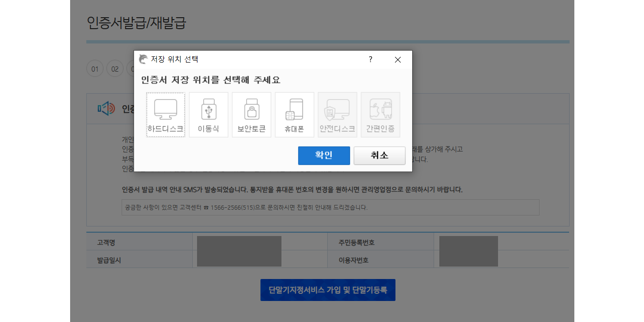Select the 이동식 removable drive storage icon
Image resolution: width=644 pixels, height=322 pixels.
(x=208, y=114)
